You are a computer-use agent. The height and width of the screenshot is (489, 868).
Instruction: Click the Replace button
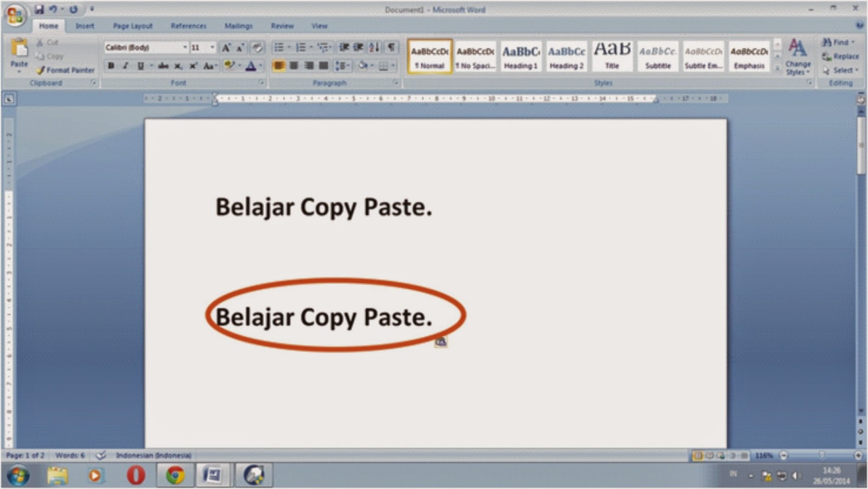[843, 56]
